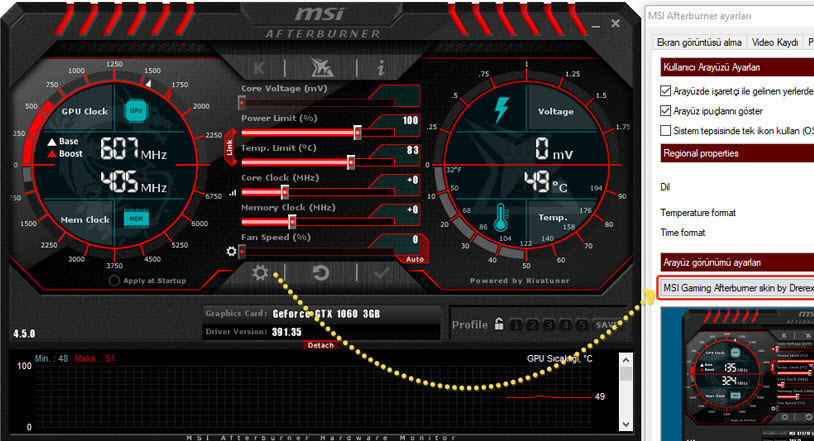Toggle the fan speed Auto button

point(414,259)
